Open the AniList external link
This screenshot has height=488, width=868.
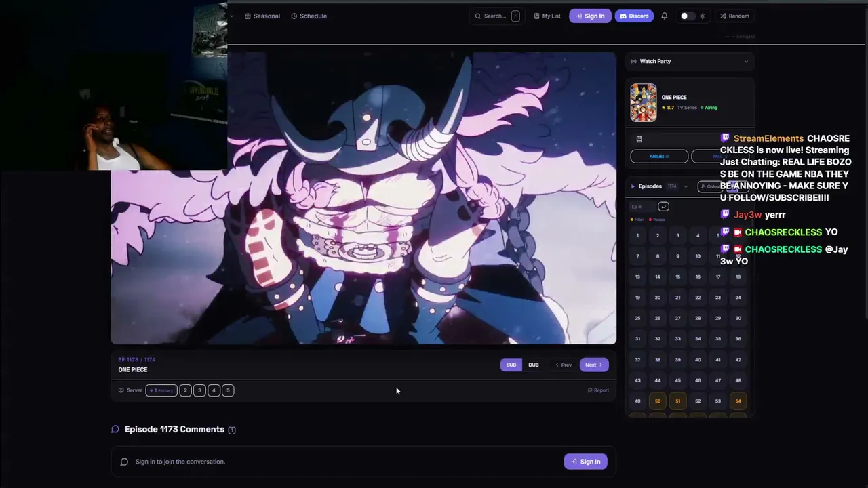pyautogui.click(x=659, y=157)
